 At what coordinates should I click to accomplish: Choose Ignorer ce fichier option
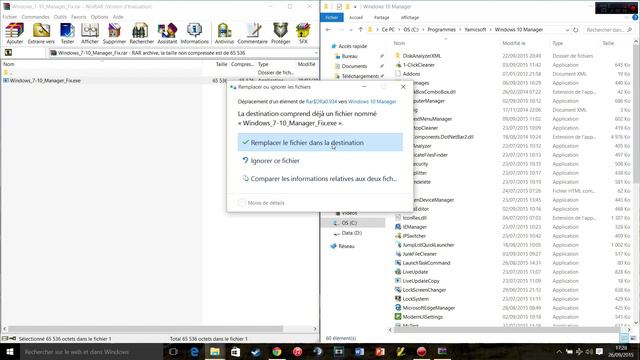tap(320, 160)
